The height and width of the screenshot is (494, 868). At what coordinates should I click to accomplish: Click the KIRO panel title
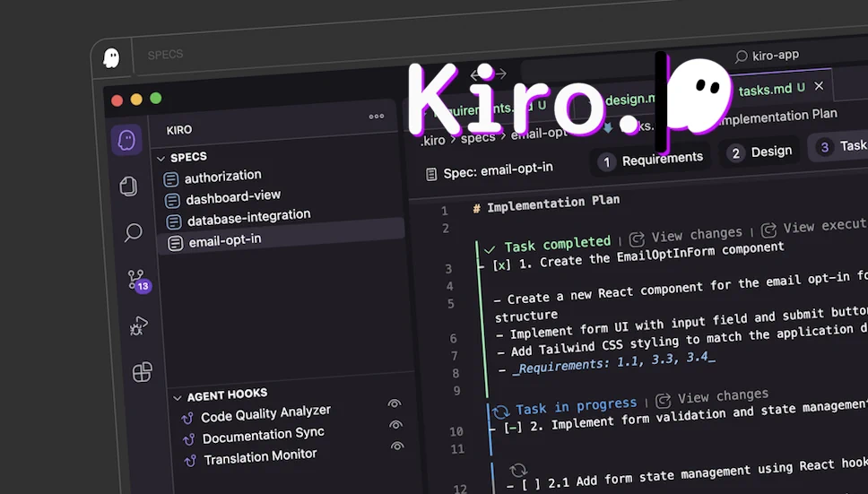click(x=179, y=130)
